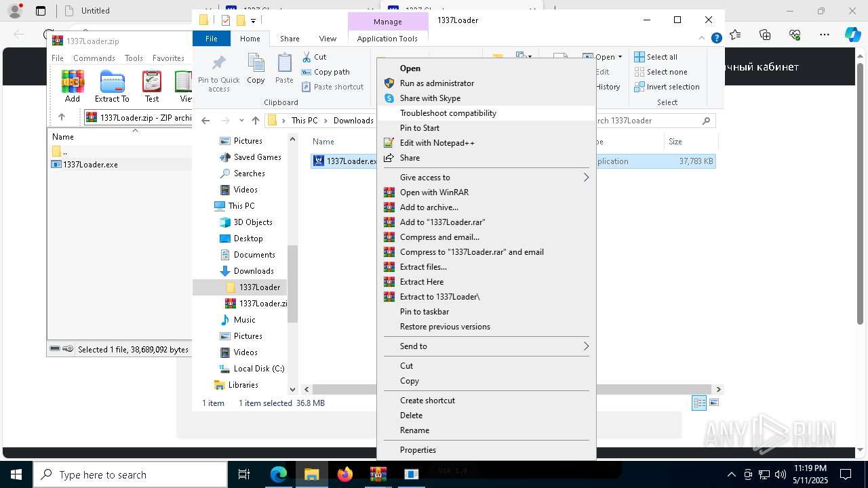Viewport: 868px width, 488px height.
Task: Open Microsoft Edge from the taskbar
Action: click(279, 474)
